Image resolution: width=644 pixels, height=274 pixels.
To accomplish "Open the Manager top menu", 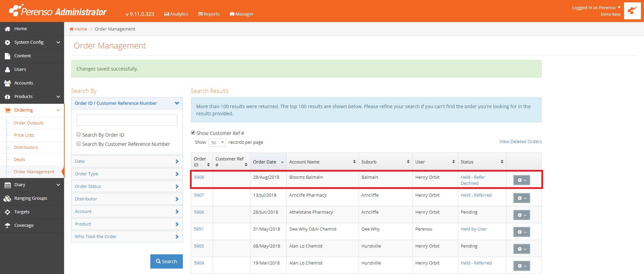I will (x=241, y=14).
